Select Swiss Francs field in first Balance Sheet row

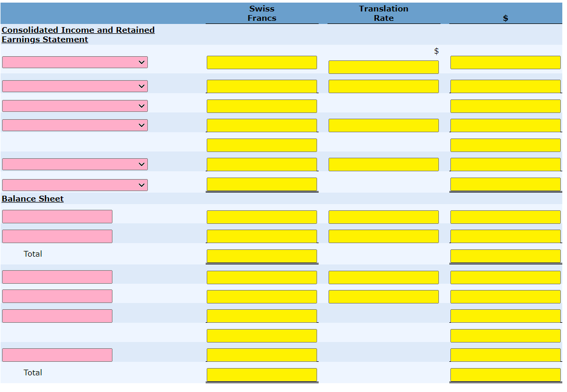[x=262, y=217]
